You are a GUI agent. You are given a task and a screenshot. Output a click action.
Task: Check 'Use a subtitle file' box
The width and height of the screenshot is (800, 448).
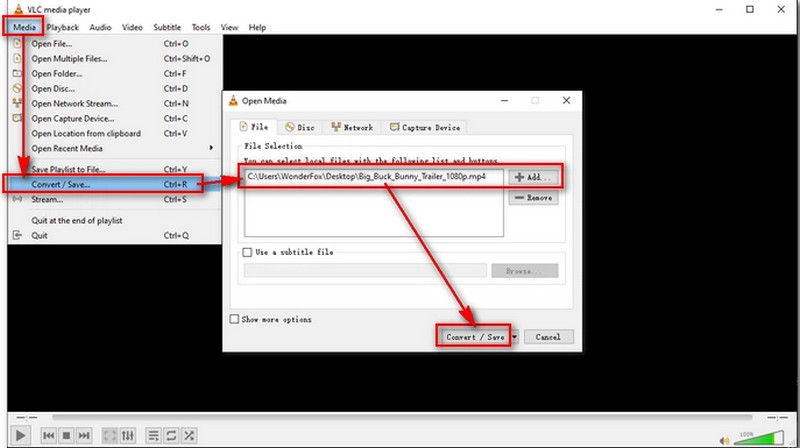[x=248, y=253]
